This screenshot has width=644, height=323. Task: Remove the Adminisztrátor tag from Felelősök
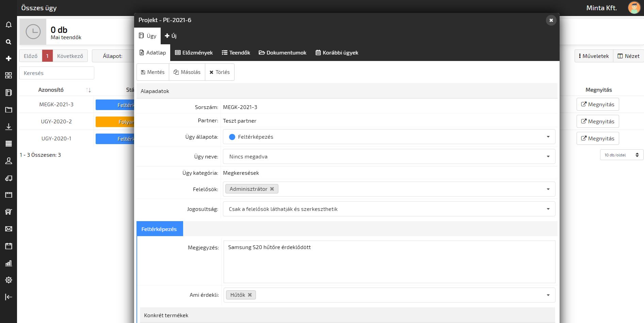[x=272, y=189]
